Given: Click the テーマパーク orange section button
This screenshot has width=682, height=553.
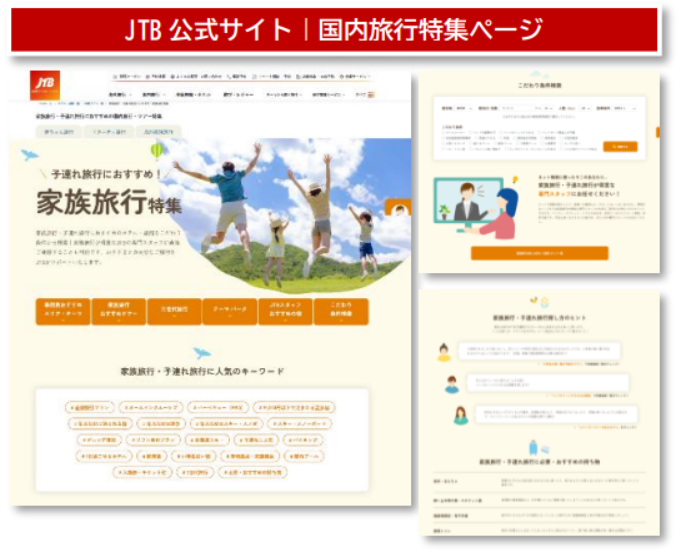Looking at the screenshot, I should (230, 312).
